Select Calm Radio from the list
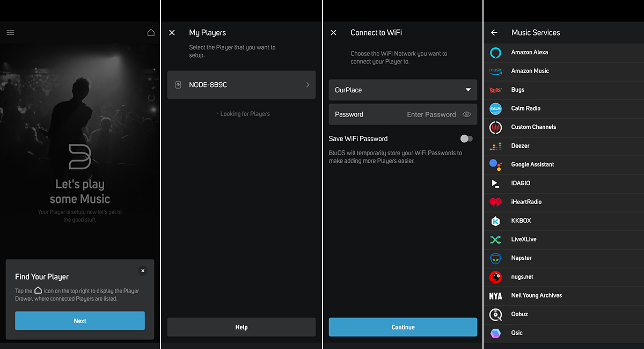The width and height of the screenshot is (644, 349). tap(526, 108)
